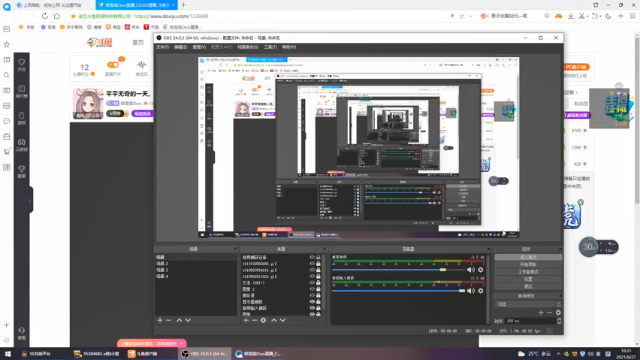Screen dimensions: 640x360
Task: Remove selected source using Sources minus icon
Action: coord(255,320)
